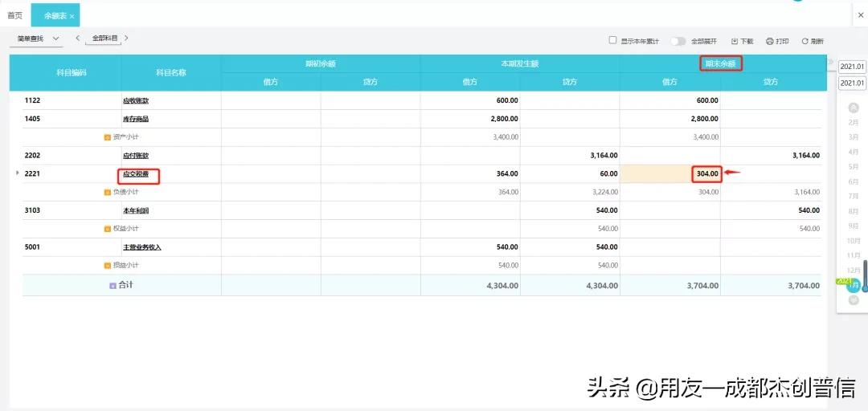Open the 应付账款 subject link

click(x=136, y=156)
